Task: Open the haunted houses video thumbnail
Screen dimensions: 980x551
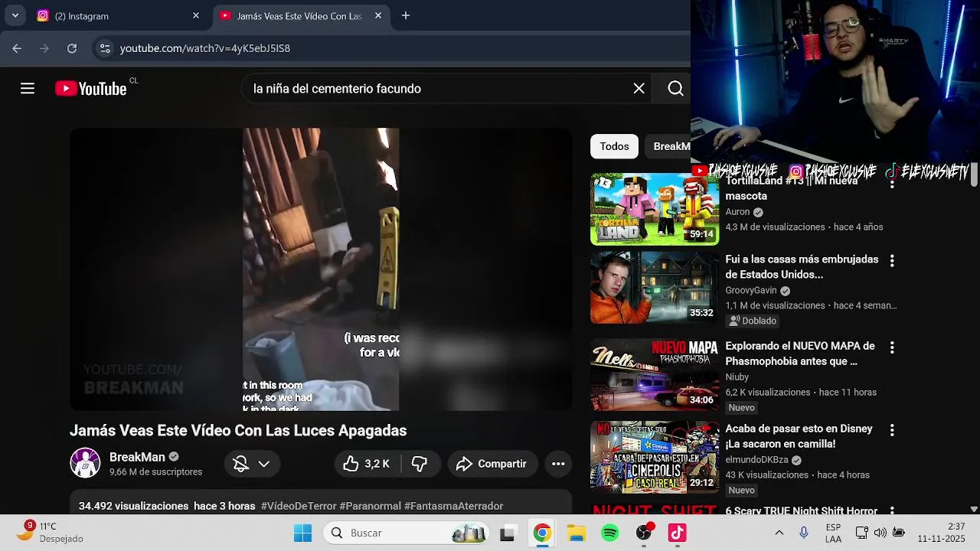Action: tap(655, 288)
